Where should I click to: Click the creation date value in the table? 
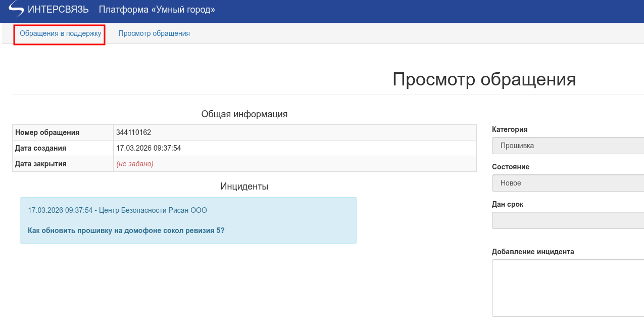tap(148, 148)
